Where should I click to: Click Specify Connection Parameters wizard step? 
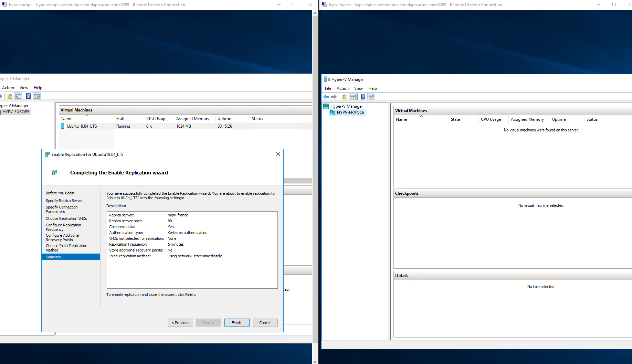62,210
